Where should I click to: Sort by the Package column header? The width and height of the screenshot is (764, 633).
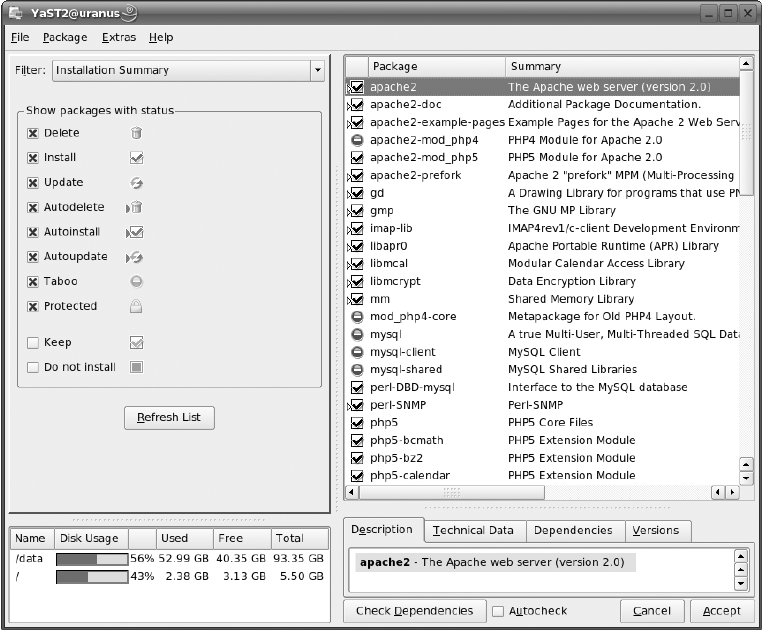(436, 67)
